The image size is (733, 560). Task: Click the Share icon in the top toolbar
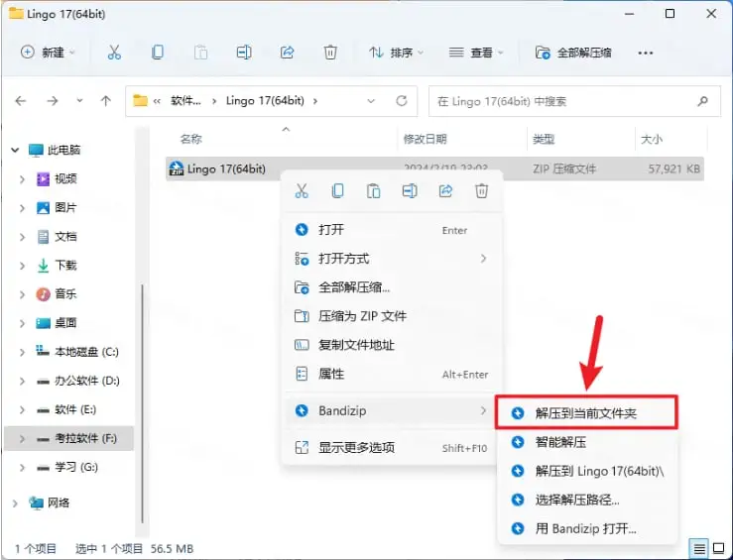287,53
